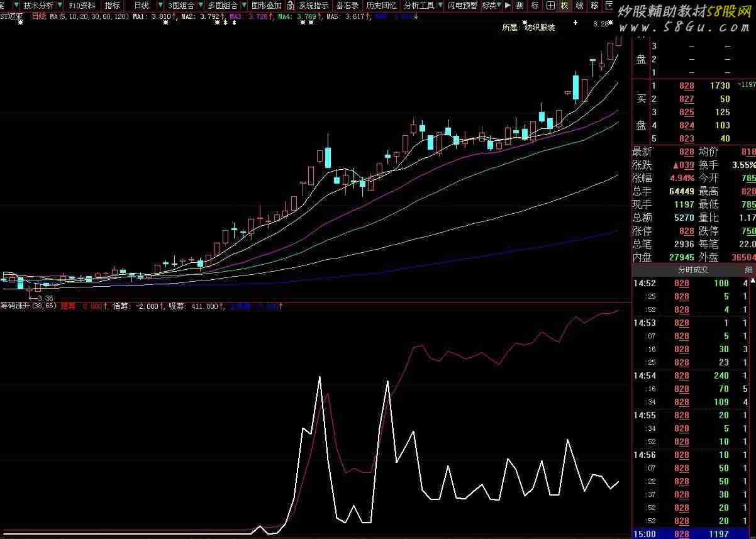Click the grid plus icon in the toolbar
Screen dimensions: 756x539
(550, 5)
